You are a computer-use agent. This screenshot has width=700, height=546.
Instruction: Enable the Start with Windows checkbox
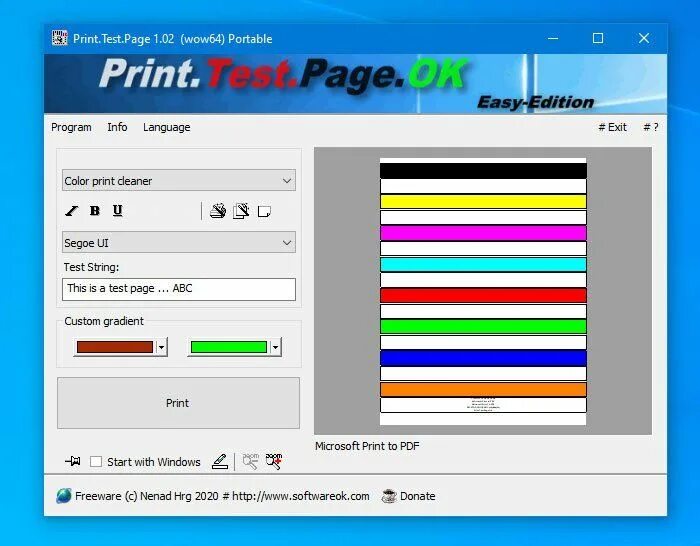(96, 462)
